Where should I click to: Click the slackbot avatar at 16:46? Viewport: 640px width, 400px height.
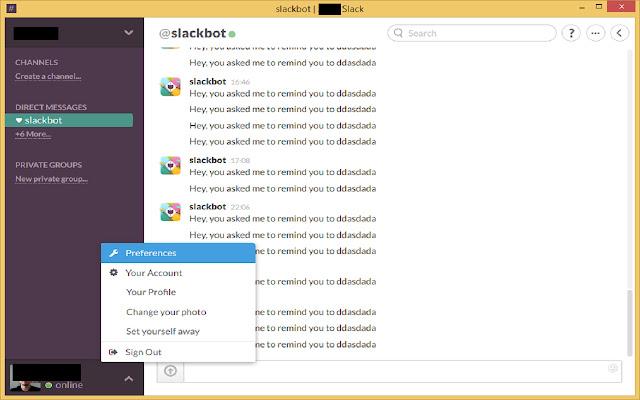pyautogui.click(x=170, y=87)
